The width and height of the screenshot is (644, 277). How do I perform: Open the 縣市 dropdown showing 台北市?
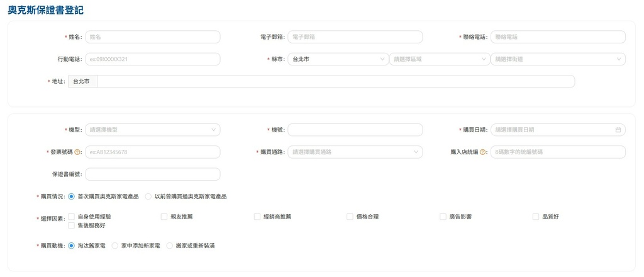[338, 59]
